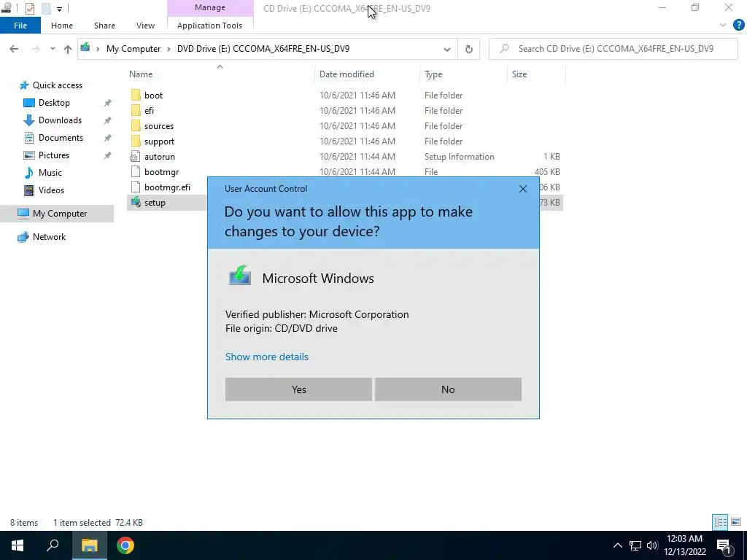Open Music in the navigation pane
The width and height of the screenshot is (747, 560).
(50, 172)
